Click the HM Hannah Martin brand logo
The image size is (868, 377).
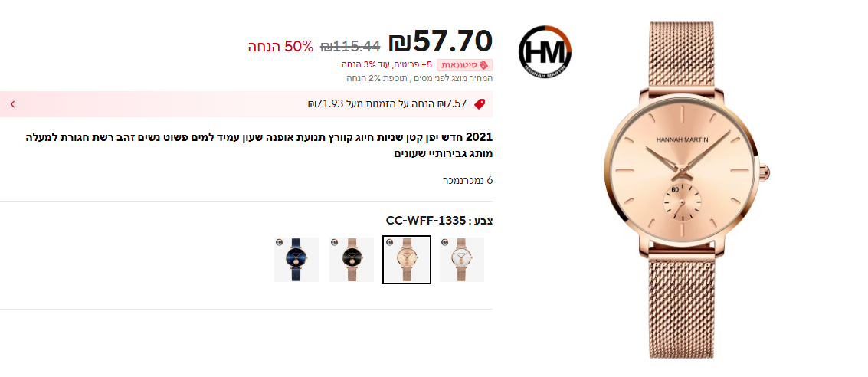(545, 51)
